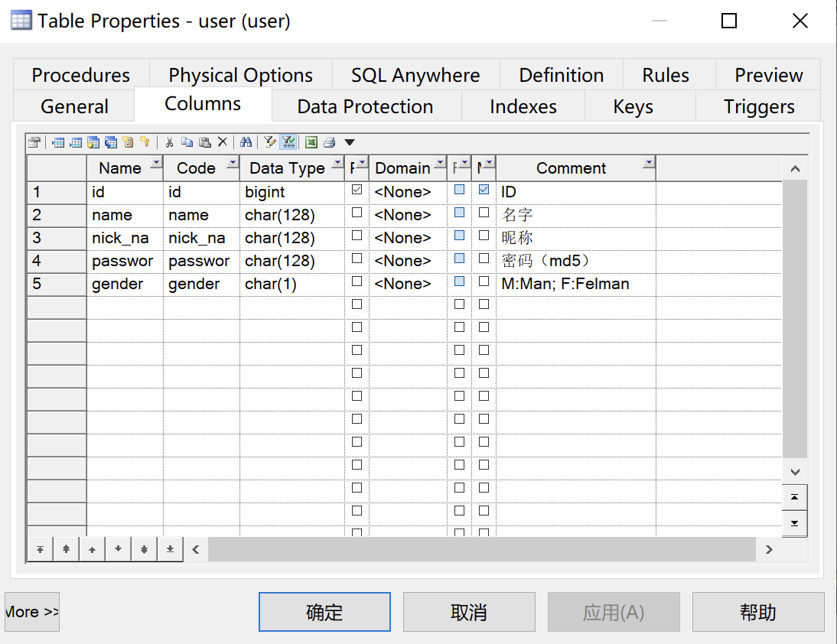This screenshot has height=644, width=837.
Task: Delete row using the X toolbar icon
Action: pos(223,142)
